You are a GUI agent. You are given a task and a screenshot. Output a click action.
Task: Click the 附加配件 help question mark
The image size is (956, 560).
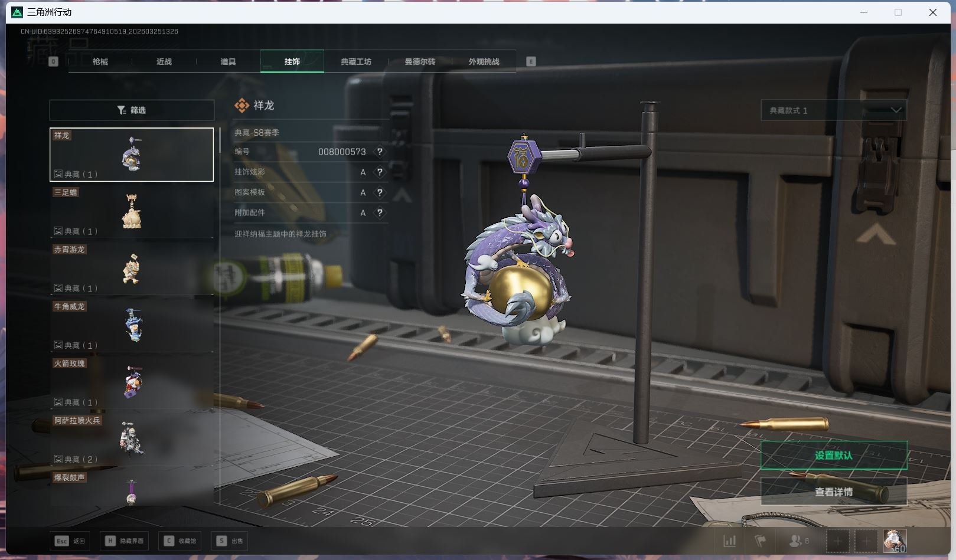click(x=380, y=213)
